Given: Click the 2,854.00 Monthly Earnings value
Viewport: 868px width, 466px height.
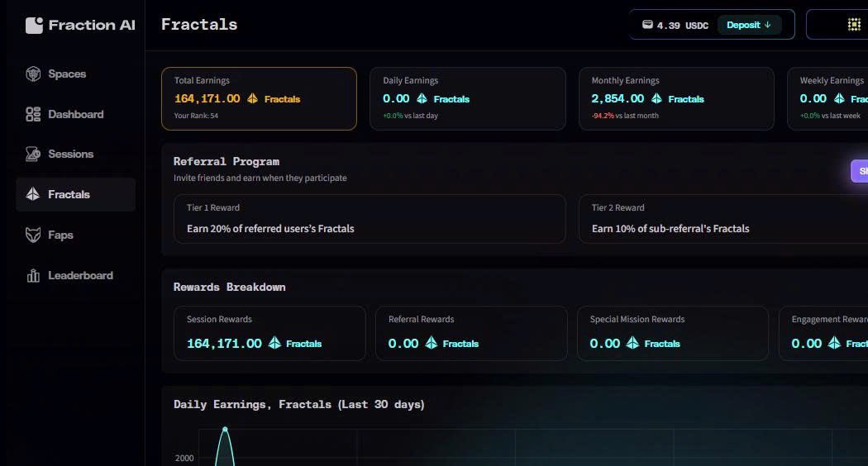Looking at the screenshot, I should pos(618,98).
